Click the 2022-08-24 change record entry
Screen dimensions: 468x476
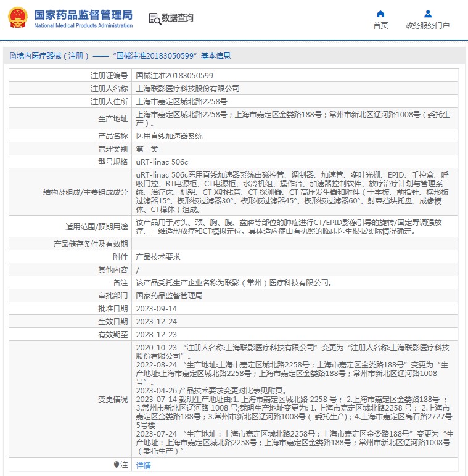point(292,374)
